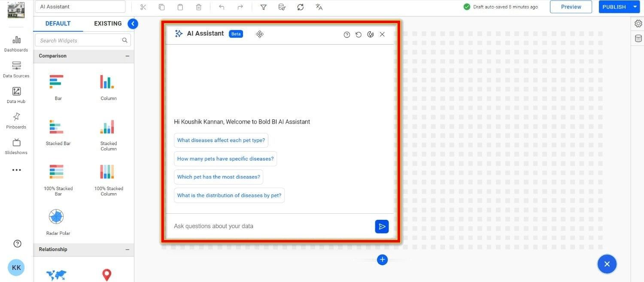Select the Radar Polar widget
Screen dimensions: 644x282
pos(58,222)
